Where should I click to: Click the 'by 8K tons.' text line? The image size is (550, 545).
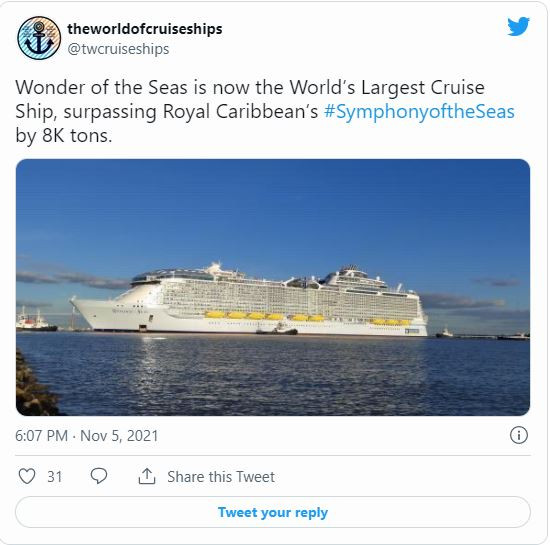point(63,136)
